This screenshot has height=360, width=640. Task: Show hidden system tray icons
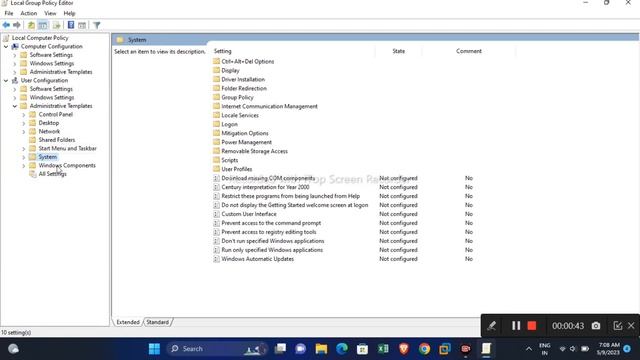click(529, 349)
